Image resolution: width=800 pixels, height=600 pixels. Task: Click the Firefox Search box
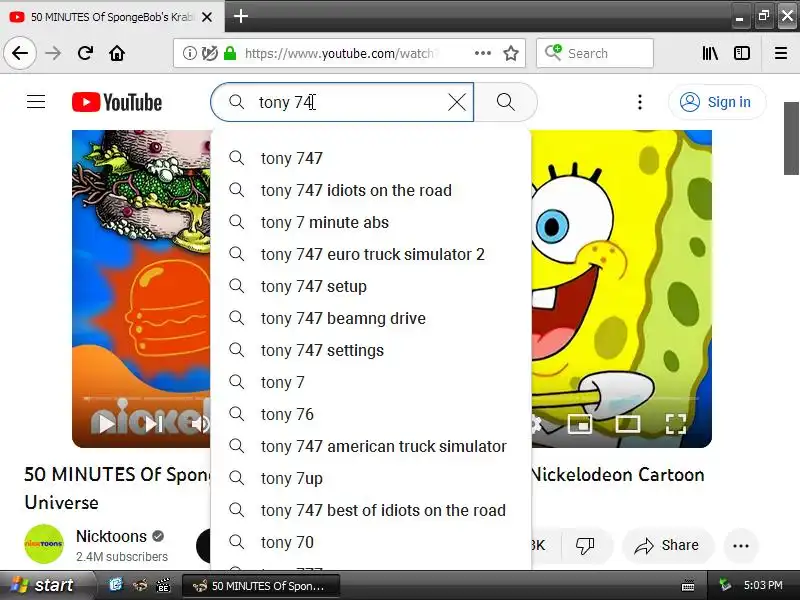595,53
